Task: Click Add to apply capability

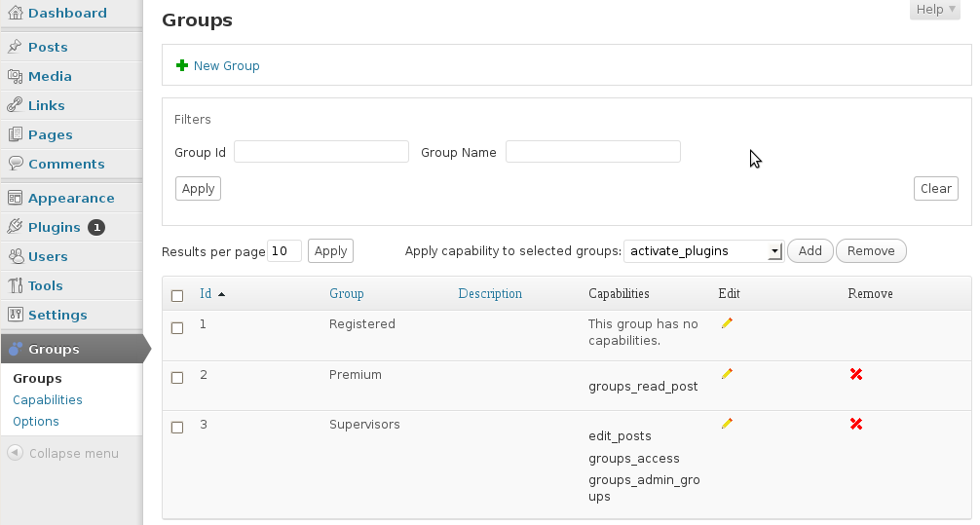Action: point(810,251)
